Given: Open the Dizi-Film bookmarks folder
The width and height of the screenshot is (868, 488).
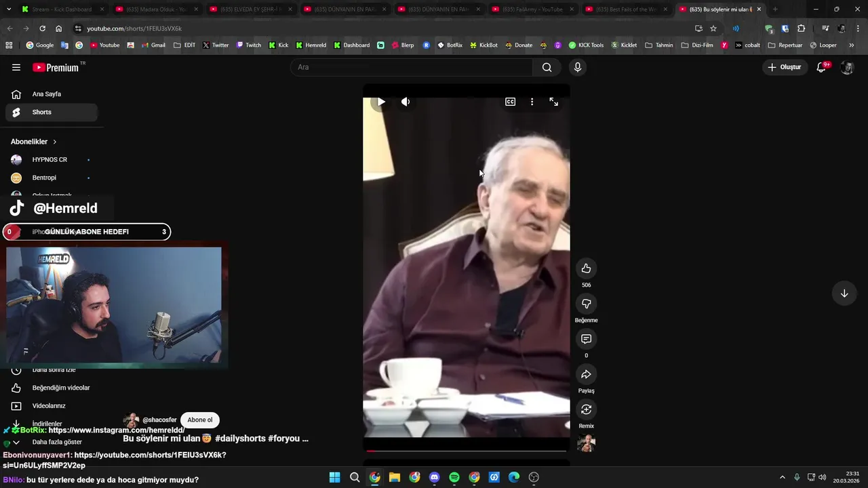Looking at the screenshot, I should coord(697,45).
